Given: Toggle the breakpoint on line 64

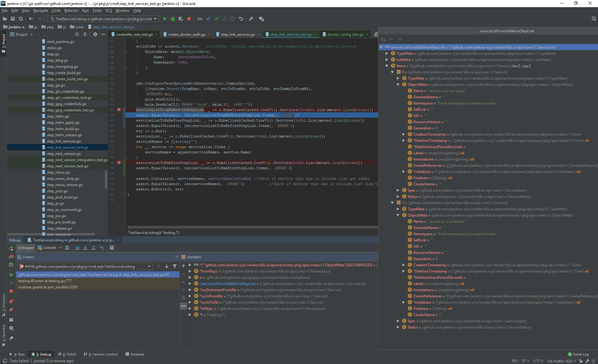Looking at the screenshot, I should point(119,110).
